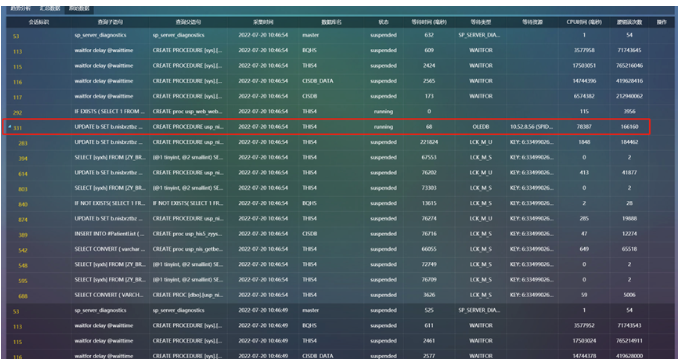The width and height of the screenshot is (680, 360).
Task: Select session ID 331 cell
Action: 17,128
